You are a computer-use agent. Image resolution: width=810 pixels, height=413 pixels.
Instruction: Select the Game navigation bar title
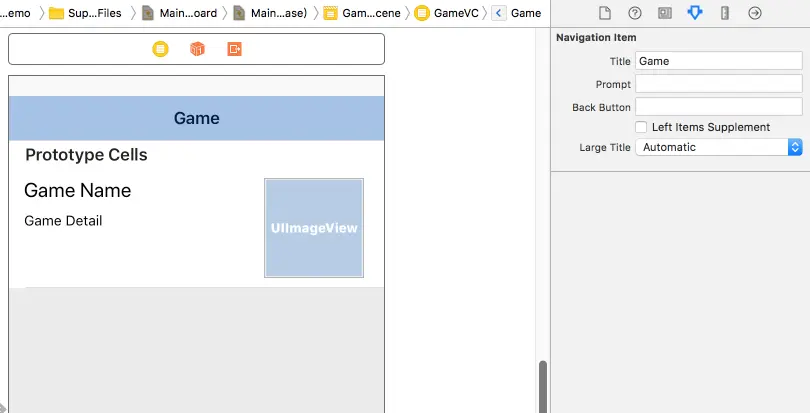pyautogui.click(x=196, y=118)
